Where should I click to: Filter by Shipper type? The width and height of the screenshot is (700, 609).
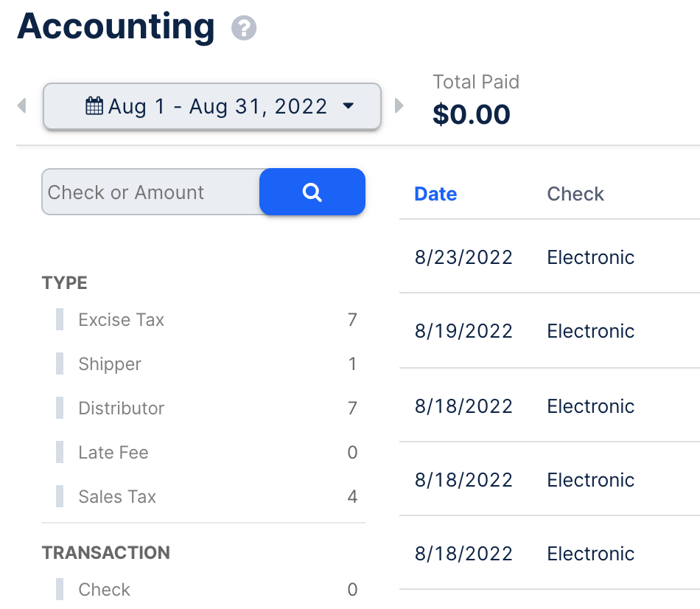[110, 364]
